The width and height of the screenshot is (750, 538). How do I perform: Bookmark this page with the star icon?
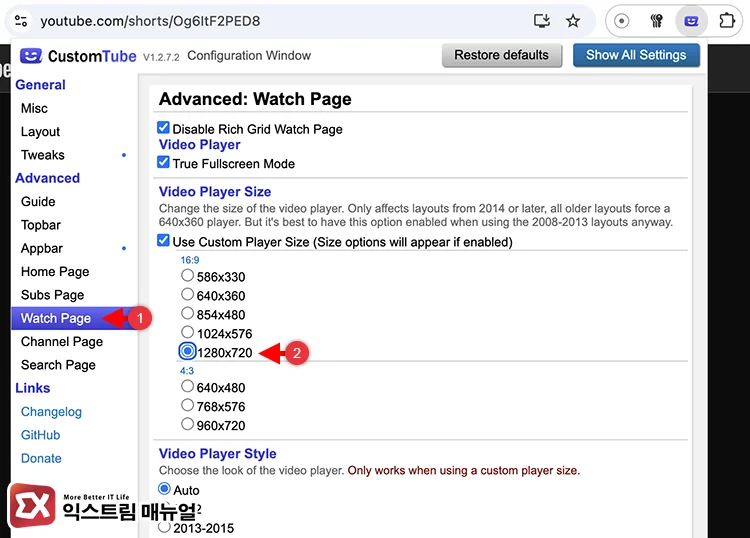[x=573, y=20]
